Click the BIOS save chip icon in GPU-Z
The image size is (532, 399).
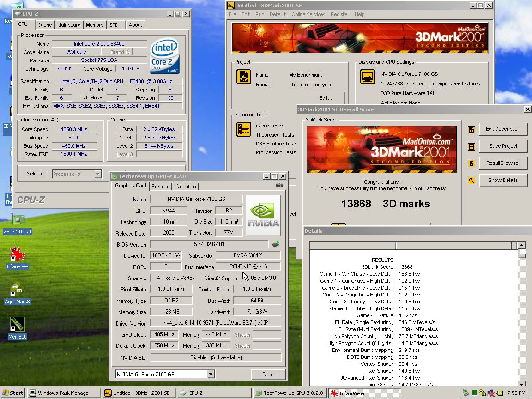point(276,244)
